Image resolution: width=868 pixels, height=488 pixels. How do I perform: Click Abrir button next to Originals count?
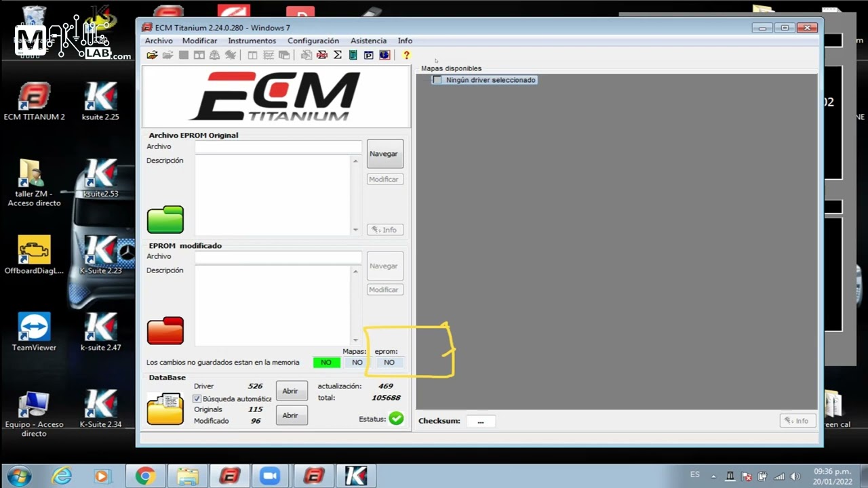click(291, 415)
